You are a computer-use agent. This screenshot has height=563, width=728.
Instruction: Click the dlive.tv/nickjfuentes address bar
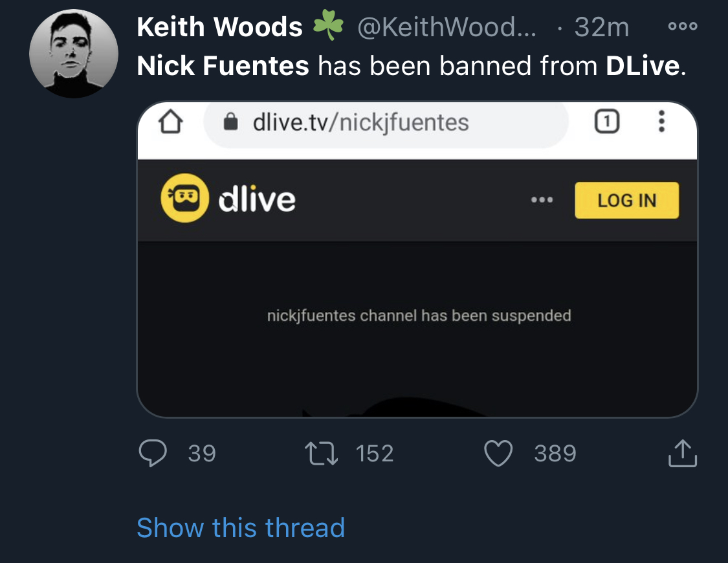[x=386, y=122]
